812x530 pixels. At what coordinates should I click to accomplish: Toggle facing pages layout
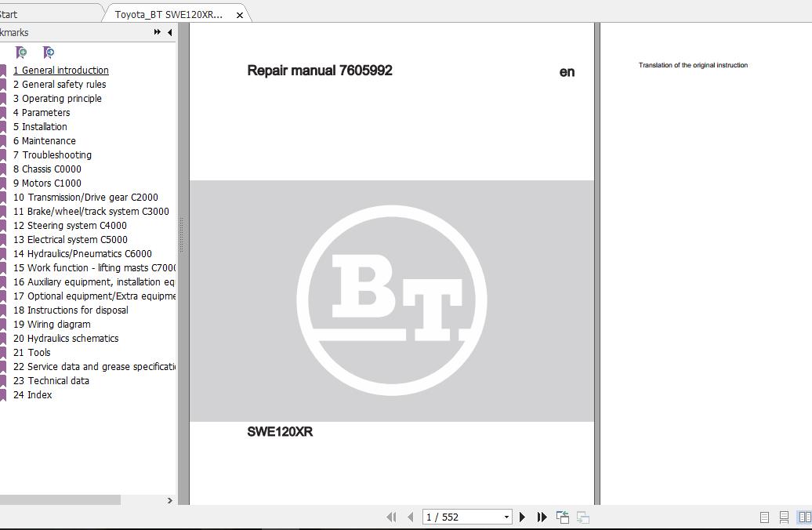coord(803,517)
